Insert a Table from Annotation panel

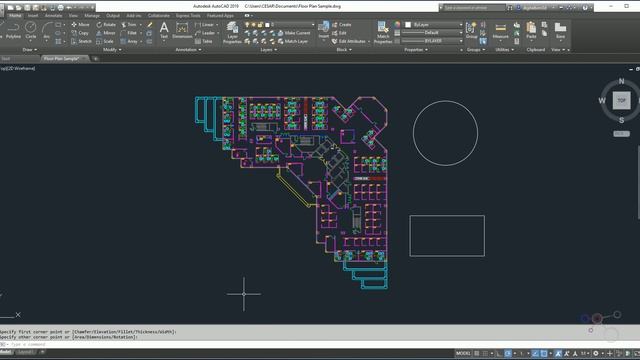tap(204, 41)
